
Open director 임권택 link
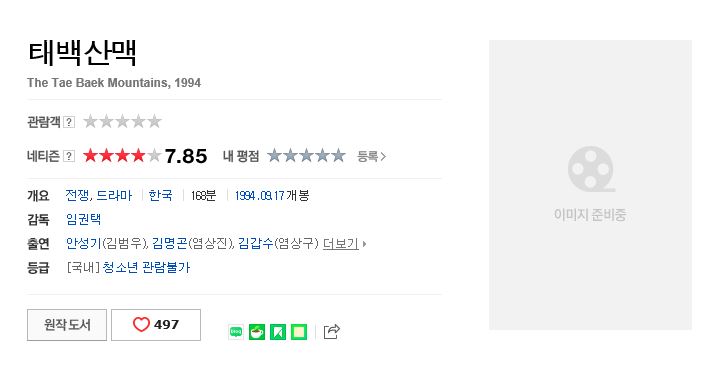tap(84, 219)
